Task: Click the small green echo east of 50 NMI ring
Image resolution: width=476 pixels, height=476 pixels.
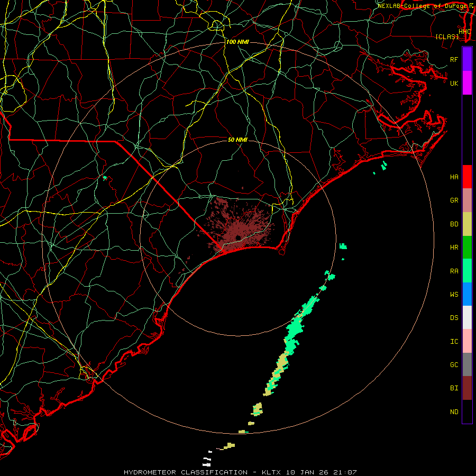Action: (x=343, y=246)
